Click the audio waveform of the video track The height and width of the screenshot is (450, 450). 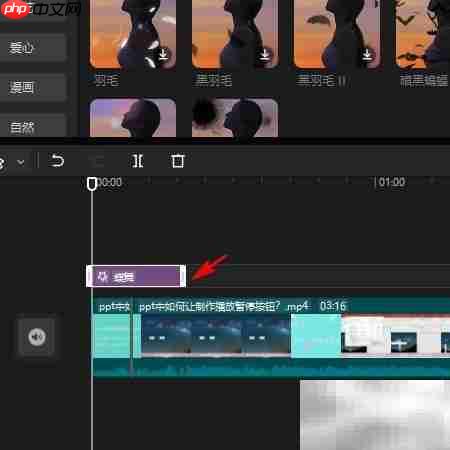[x=271, y=368]
